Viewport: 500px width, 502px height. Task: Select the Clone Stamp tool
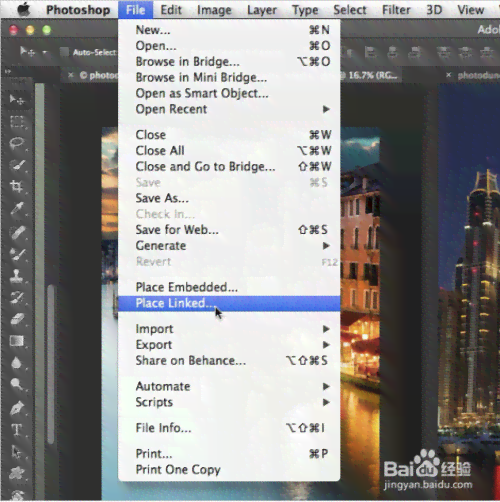17,276
